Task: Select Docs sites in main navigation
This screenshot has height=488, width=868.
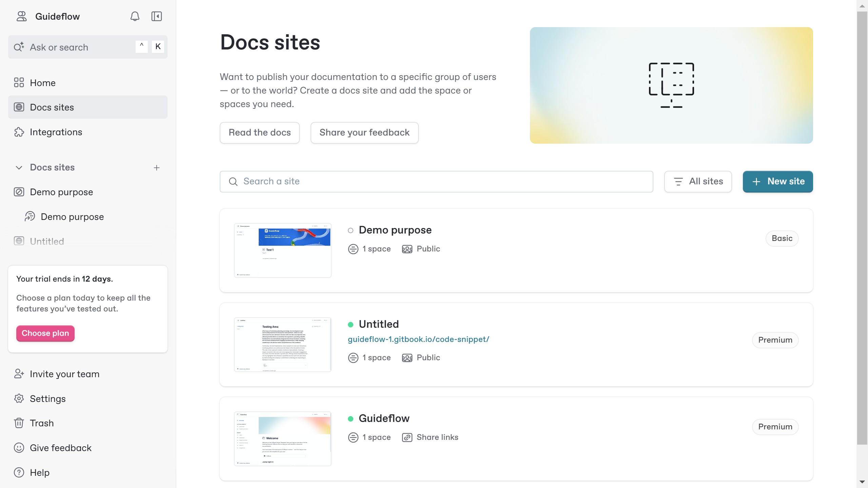Action: pos(87,107)
